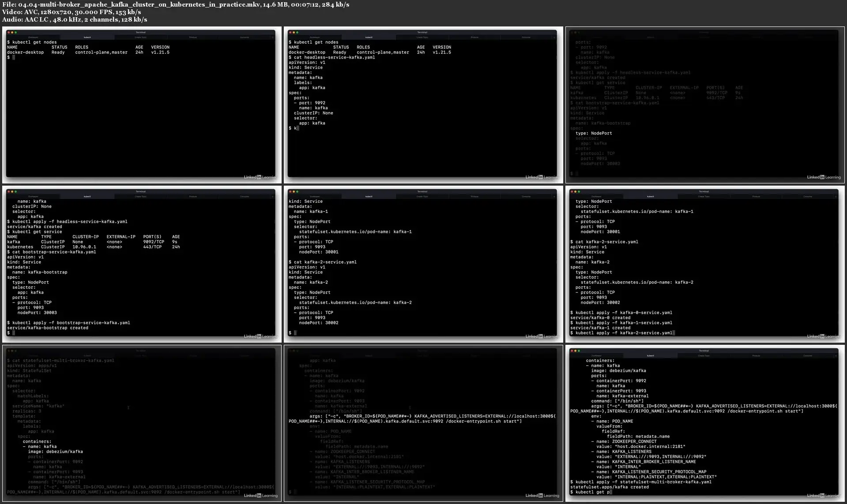Screen dimensions: 847x504
Task: Click the '$ kubectl get p' prompt line
Action: click(x=590, y=492)
